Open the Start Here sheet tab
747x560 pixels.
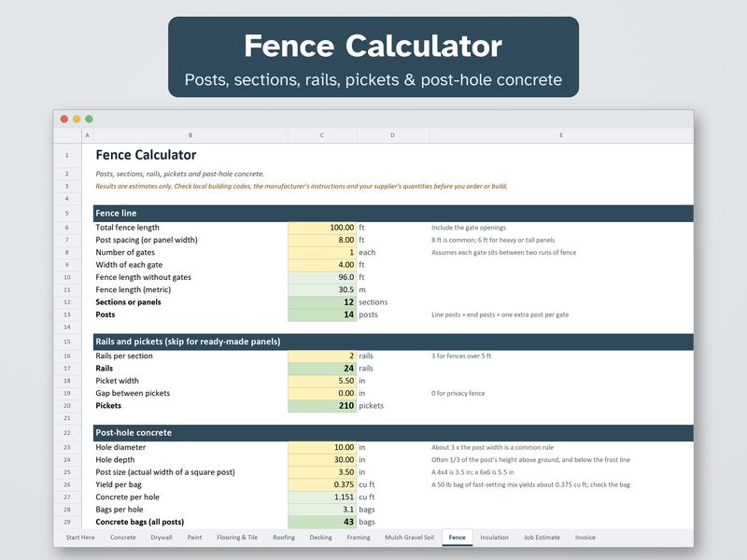(80, 538)
